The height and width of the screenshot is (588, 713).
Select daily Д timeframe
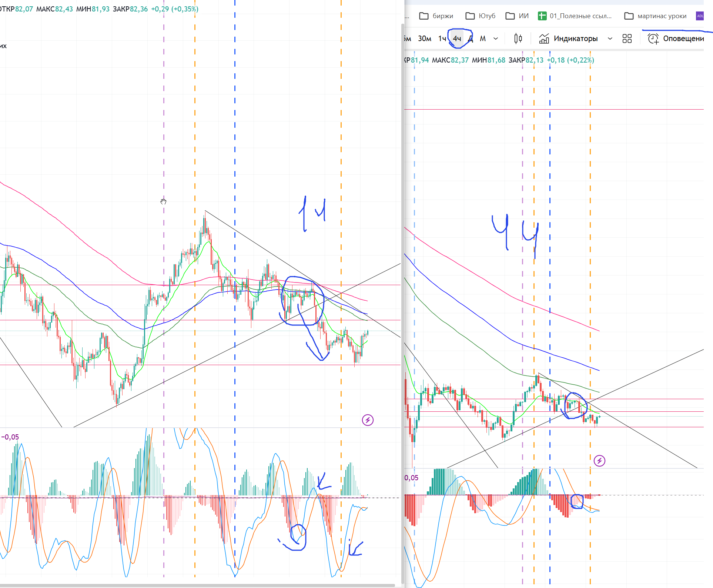point(471,39)
